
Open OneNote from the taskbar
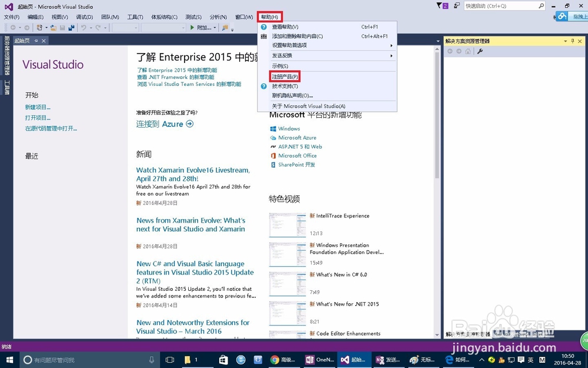coord(319,360)
